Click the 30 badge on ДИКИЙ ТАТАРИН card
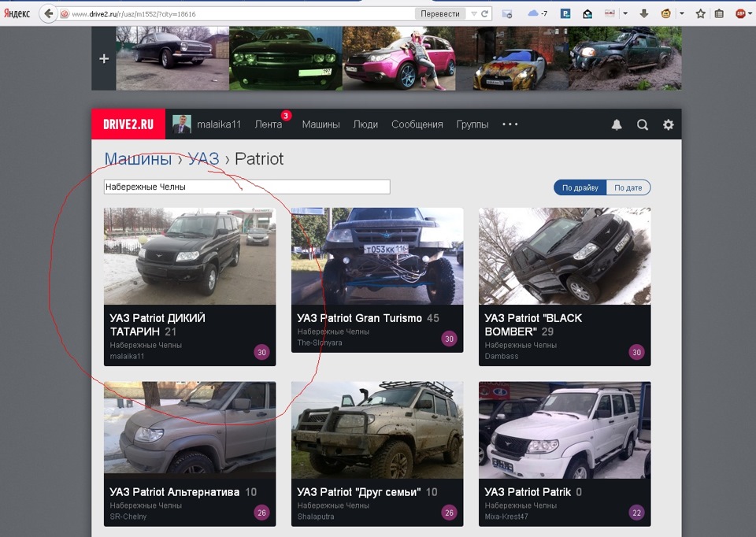756x537 pixels. pos(261,353)
